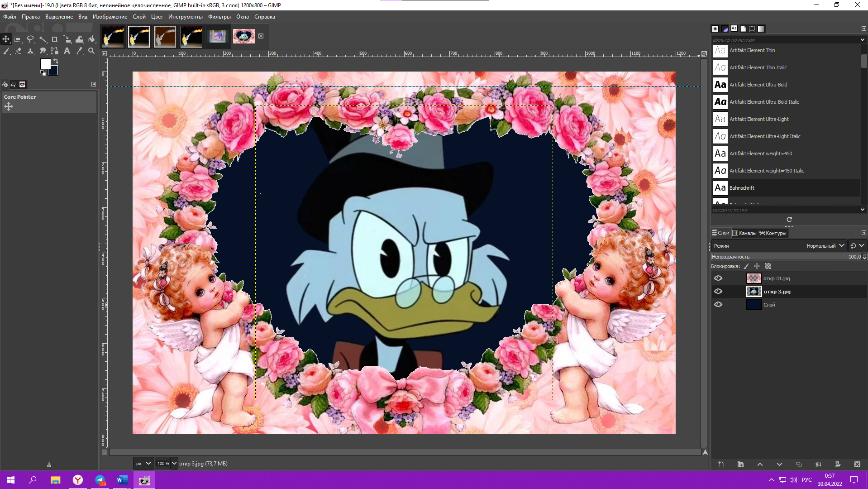
Task: Select the Zoom magnifier tool
Action: pos(91,51)
